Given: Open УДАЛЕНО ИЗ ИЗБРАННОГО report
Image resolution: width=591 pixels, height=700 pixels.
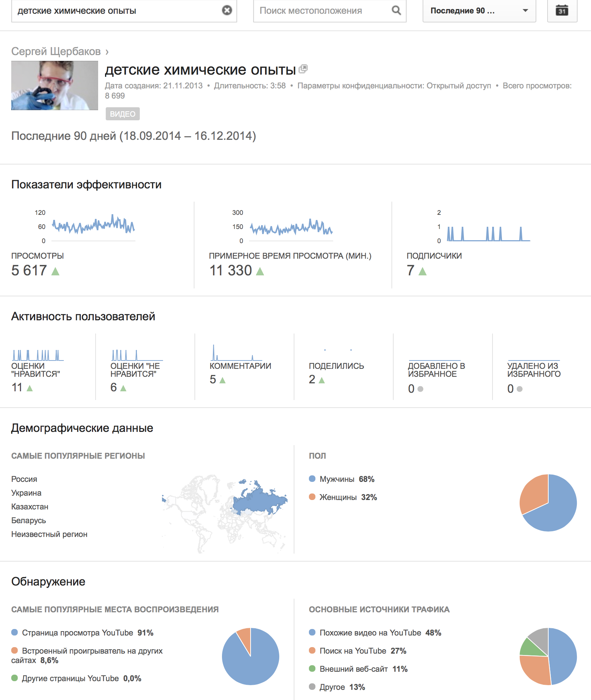Looking at the screenshot, I should pyautogui.click(x=534, y=370).
